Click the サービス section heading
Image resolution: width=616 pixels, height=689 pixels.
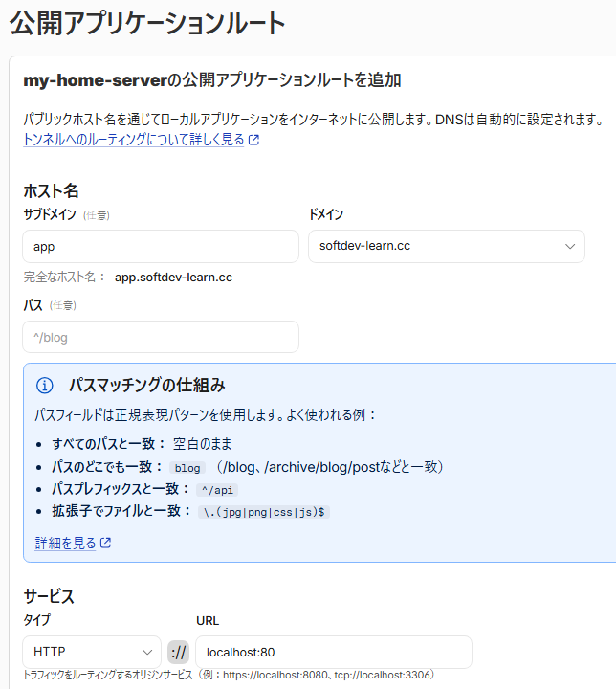pos(49,596)
